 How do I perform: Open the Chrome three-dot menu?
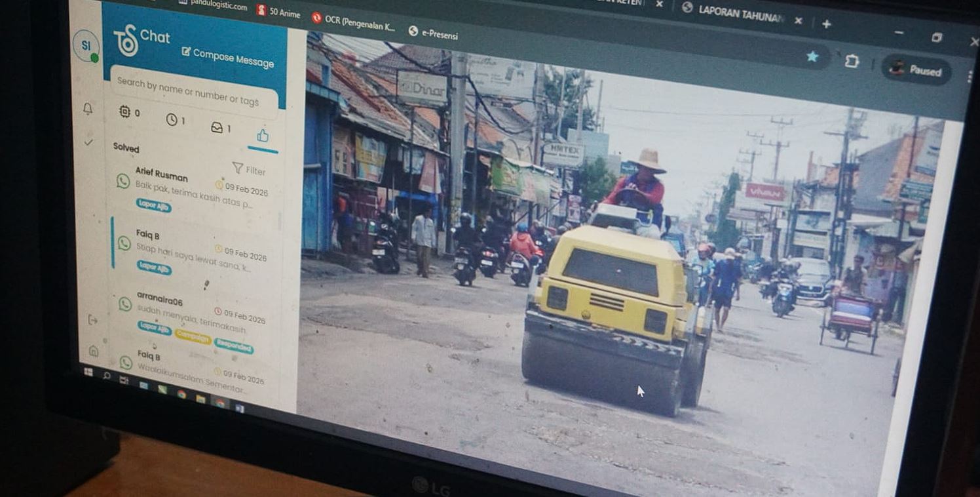969,77
